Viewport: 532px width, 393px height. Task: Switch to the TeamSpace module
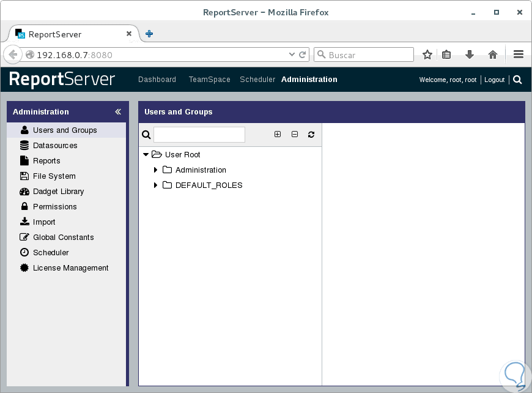coord(209,80)
